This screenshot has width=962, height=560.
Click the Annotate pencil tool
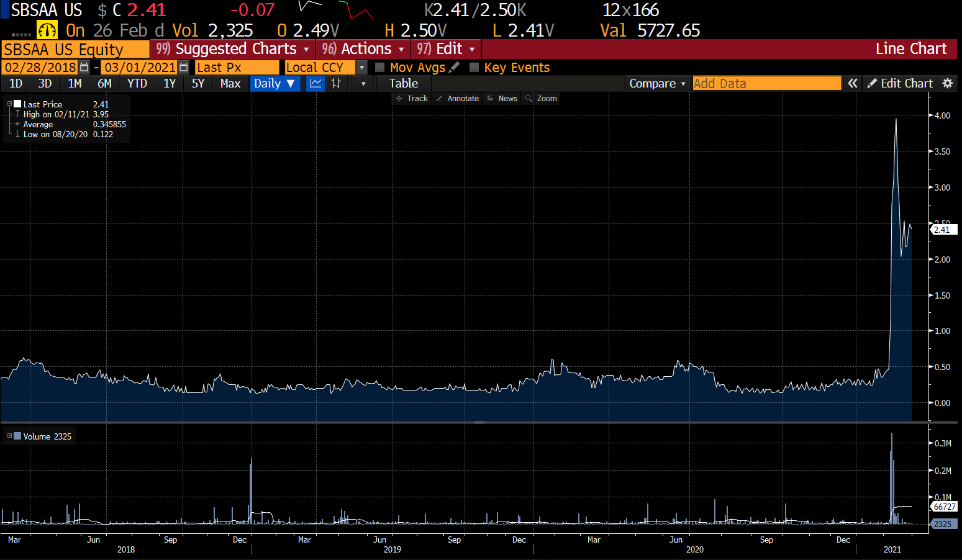point(456,98)
